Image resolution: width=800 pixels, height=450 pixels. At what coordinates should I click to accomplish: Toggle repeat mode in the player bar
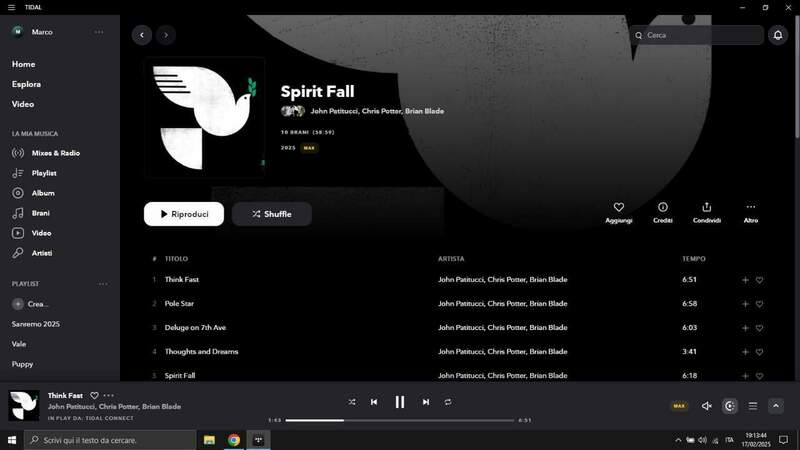(447, 402)
